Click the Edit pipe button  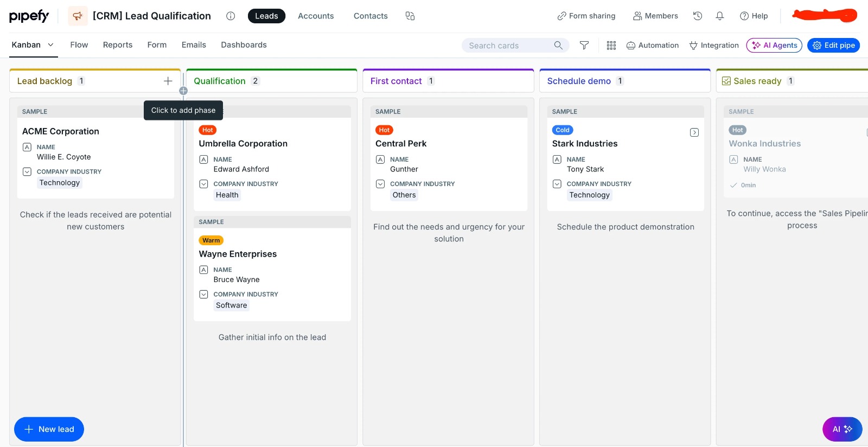(833, 46)
